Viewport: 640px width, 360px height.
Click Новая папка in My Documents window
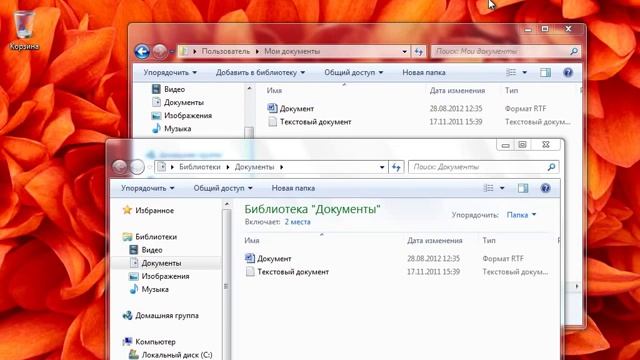(424, 73)
